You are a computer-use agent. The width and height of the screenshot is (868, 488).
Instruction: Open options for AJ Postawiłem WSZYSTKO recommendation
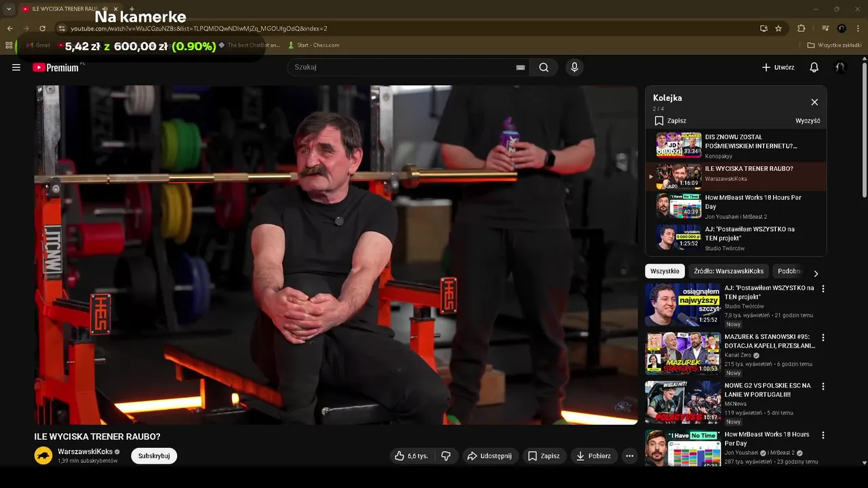[x=823, y=289]
